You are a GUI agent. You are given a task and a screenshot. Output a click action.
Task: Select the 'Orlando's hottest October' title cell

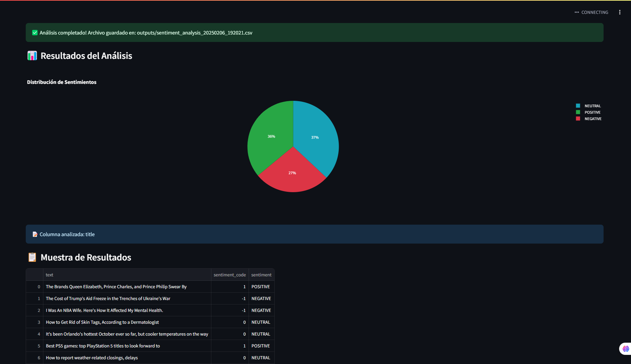coord(127,334)
